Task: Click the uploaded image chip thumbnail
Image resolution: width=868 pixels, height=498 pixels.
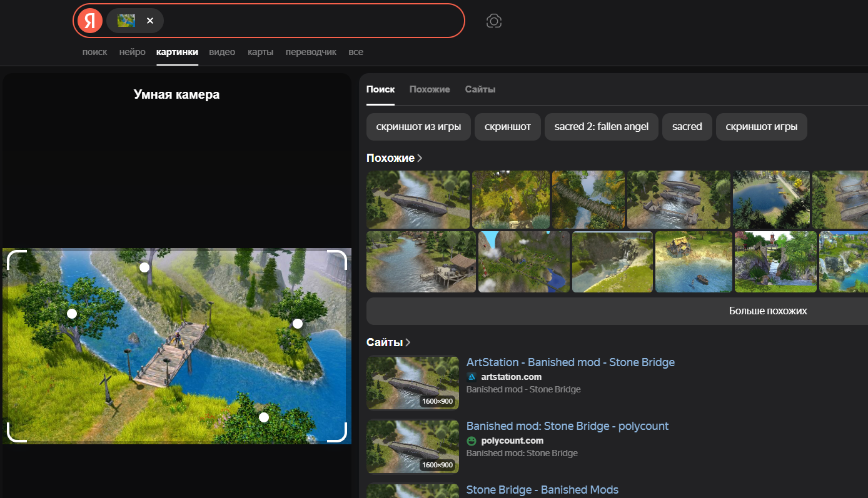Action: tap(126, 21)
